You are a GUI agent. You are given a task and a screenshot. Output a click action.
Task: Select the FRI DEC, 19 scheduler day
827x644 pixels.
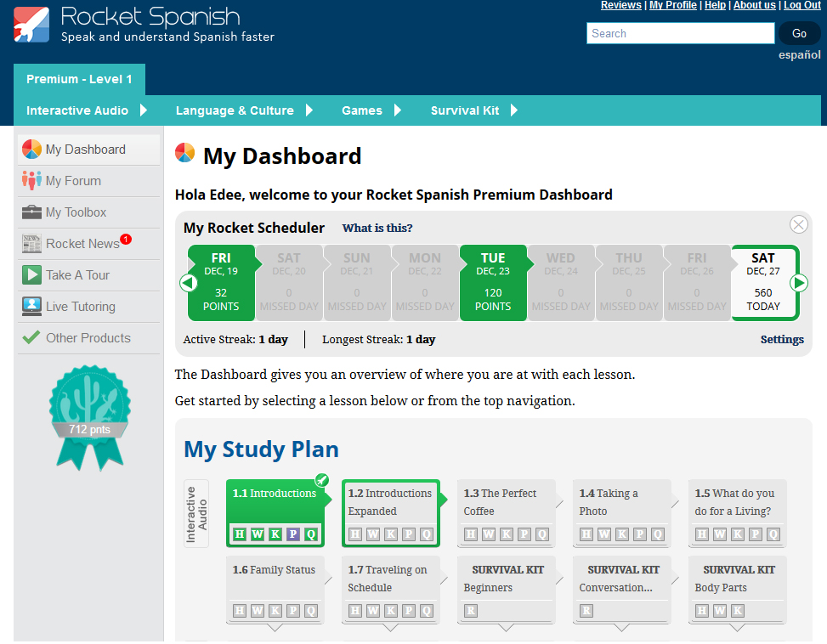click(x=221, y=282)
